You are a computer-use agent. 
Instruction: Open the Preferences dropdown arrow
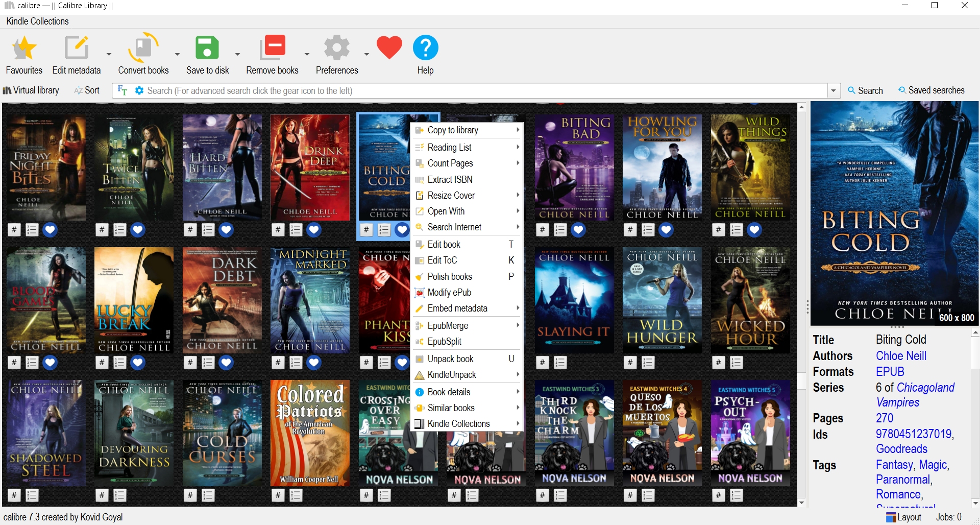pos(366,54)
